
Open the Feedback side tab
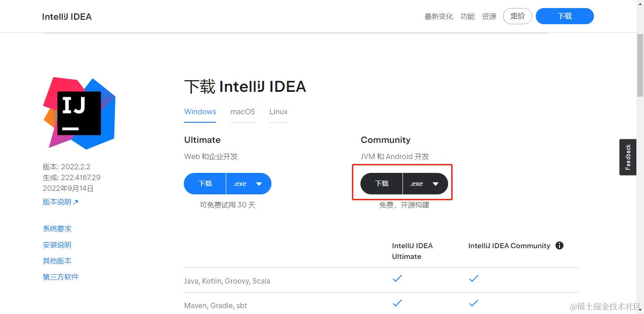tap(628, 157)
